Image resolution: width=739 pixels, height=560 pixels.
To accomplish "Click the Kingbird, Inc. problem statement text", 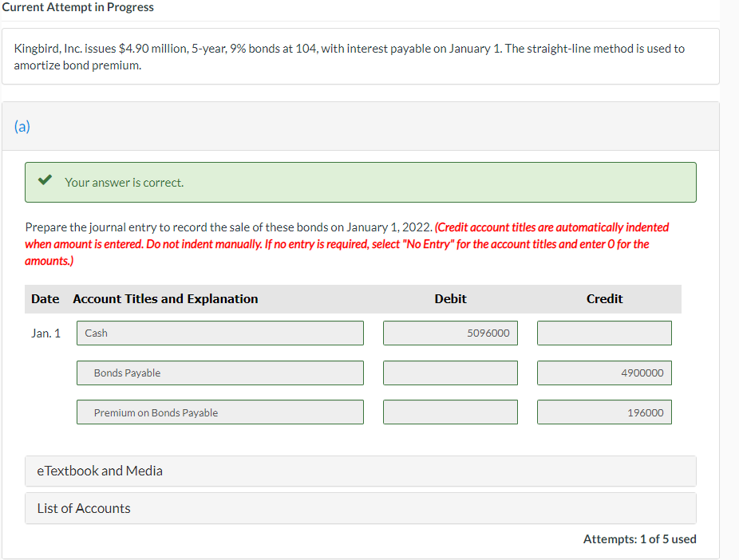I will coord(350,57).
